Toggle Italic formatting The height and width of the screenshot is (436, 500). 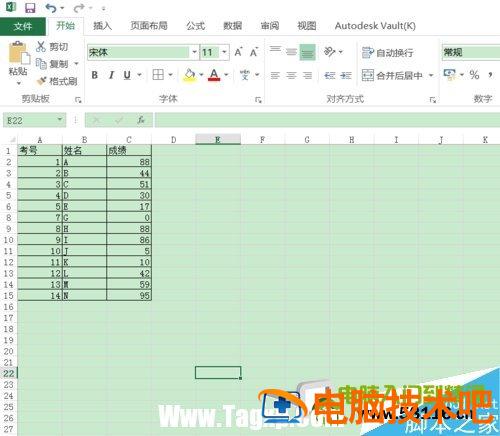111,75
